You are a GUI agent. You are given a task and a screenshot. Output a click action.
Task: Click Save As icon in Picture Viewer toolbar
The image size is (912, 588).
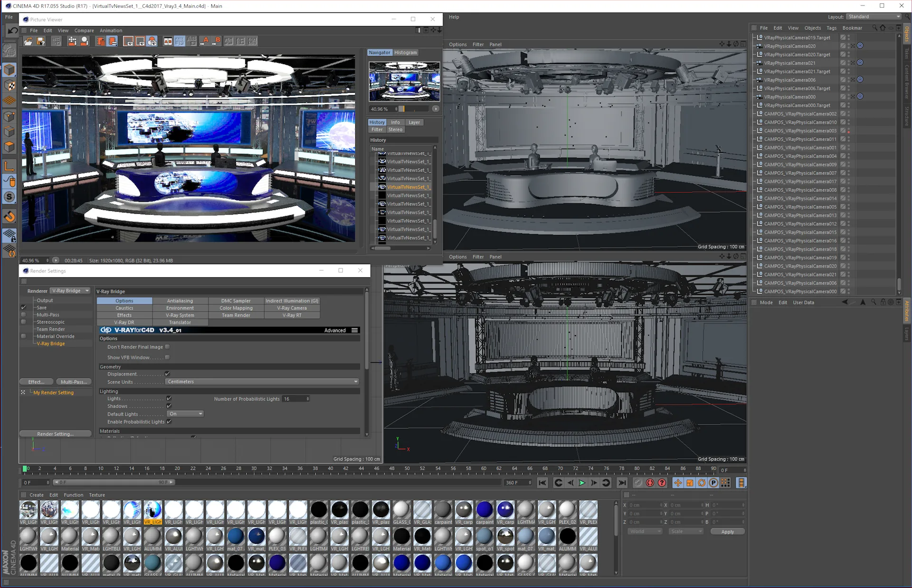pyautogui.click(x=40, y=41)
